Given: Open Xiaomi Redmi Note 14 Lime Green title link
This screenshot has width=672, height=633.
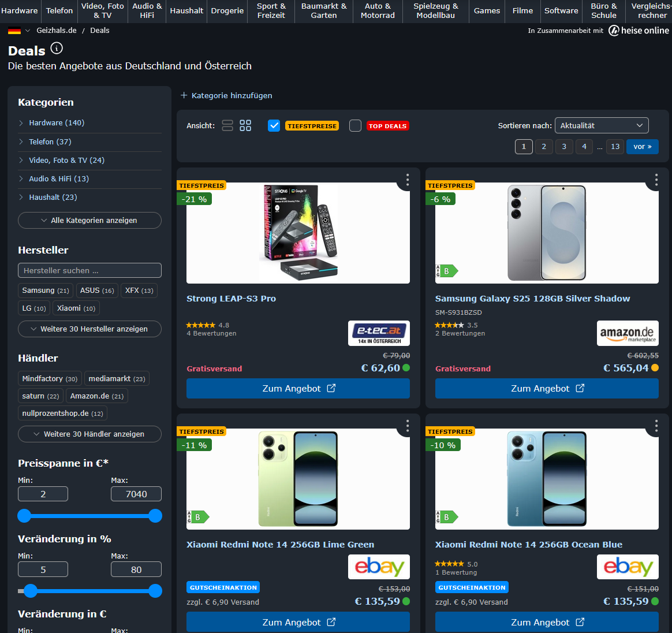Looking at the screenshot, I should coord(280,545).
